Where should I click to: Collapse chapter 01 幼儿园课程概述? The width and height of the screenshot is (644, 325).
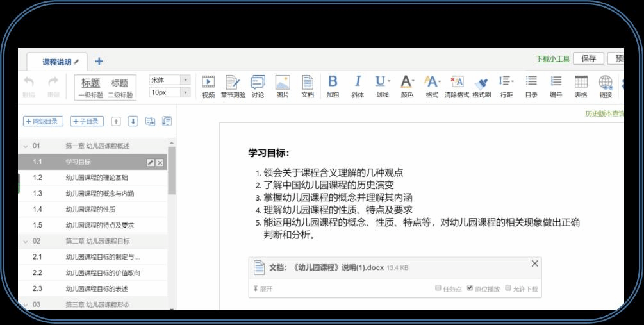point(26,146)
